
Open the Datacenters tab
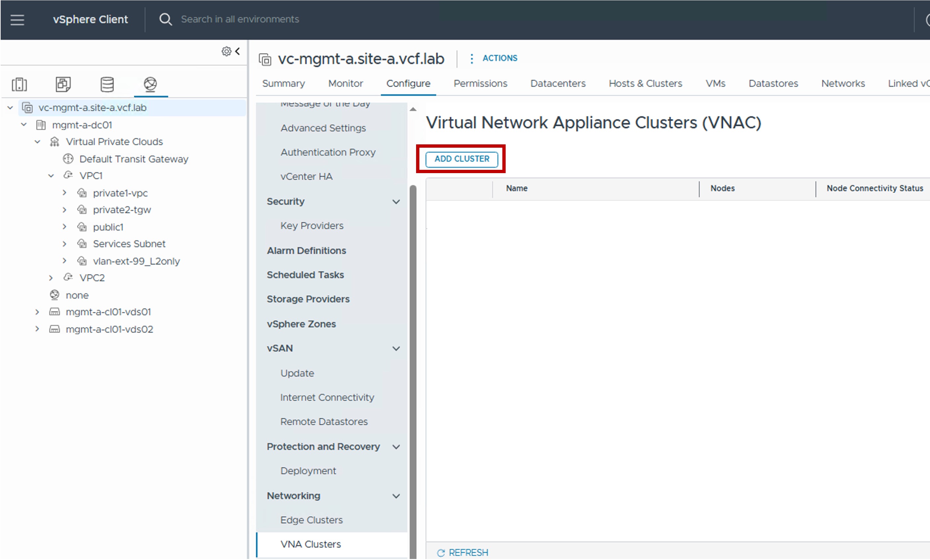coord(558,83)
